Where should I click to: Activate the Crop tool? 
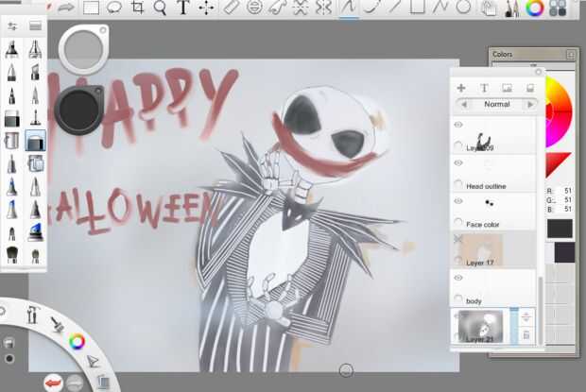coord(138,8)
